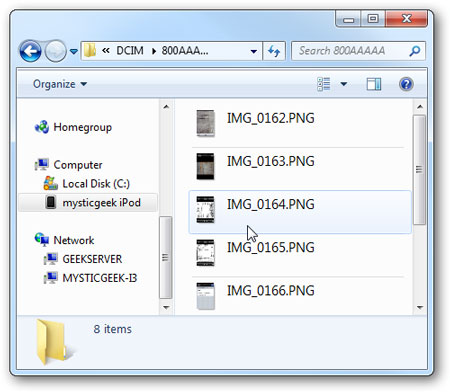The height and width of the screenshot is (392, 450).
Task: Open the Organize menu
Action: [x=60, y=84]
